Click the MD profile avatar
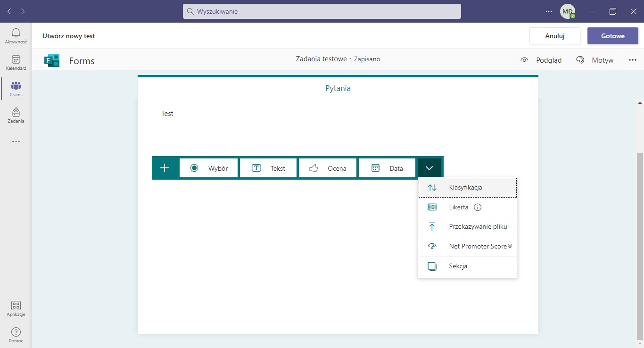The width and height of the screenshot is (644, 348). (x=567, y=11)
